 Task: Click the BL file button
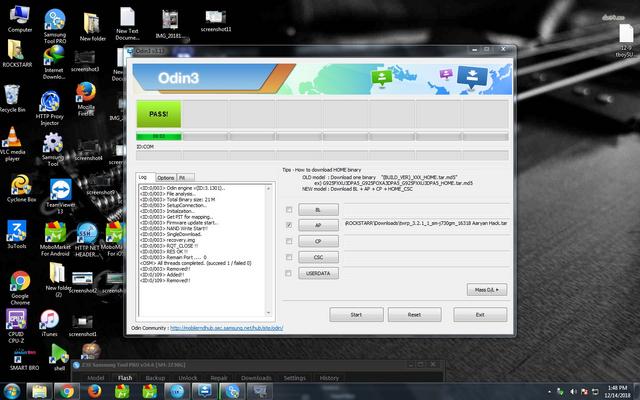318,210
